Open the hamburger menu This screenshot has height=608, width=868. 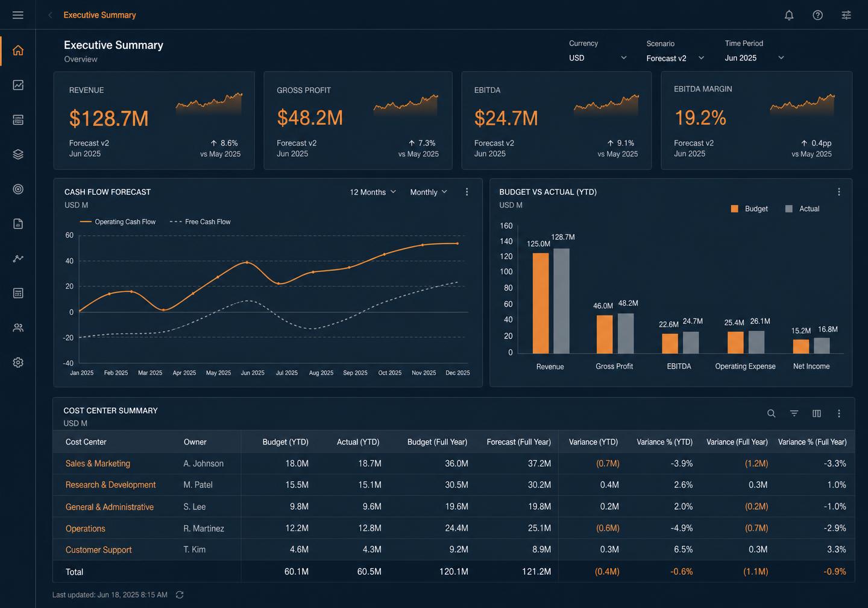point(18,15)
